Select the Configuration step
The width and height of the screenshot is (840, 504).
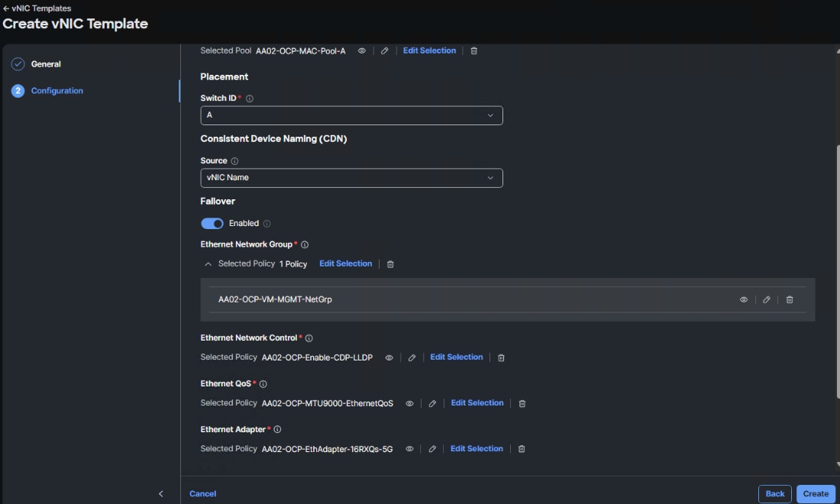click(57, 90)
